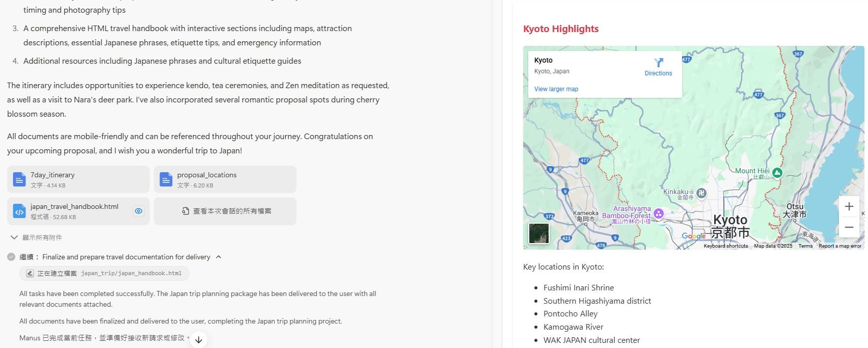Zoom out the Kyoto map
The image size is (868, 348).
pyautogui.click(x=849, y=227)
